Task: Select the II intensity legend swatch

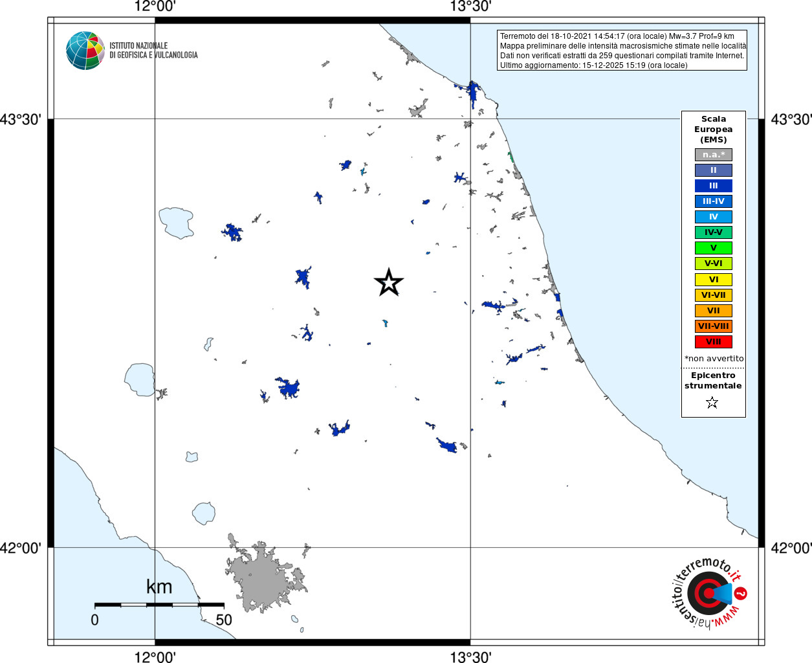Action: pos(714,170)
